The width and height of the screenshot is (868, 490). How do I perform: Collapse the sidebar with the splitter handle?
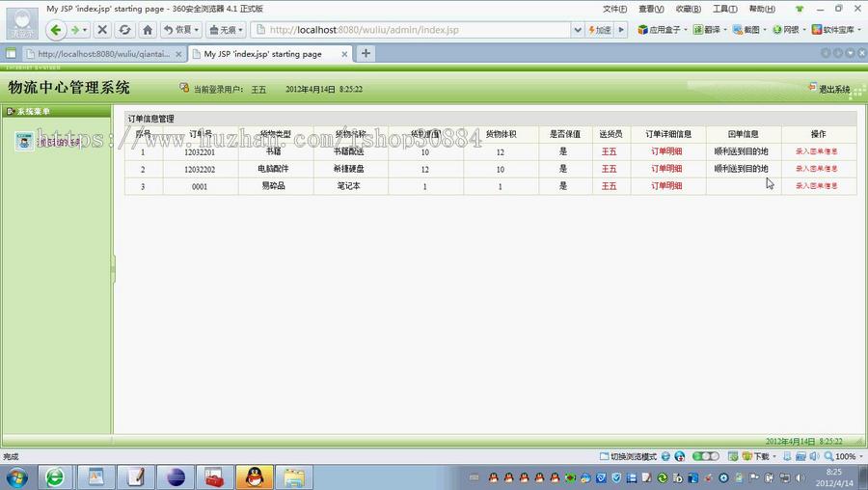(113, 269)
